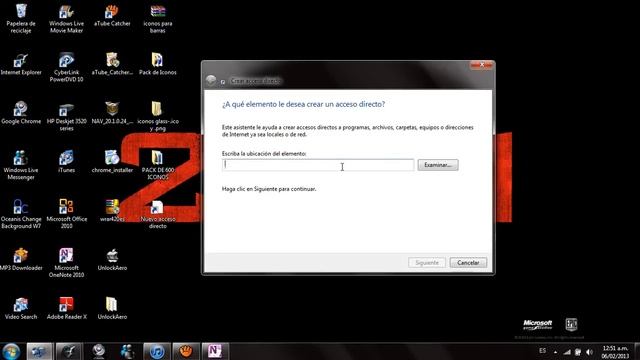Screen dimensions: 640x360
Task: Select the Adobe Reader X shortcut
Action: (x=66, y=308)
